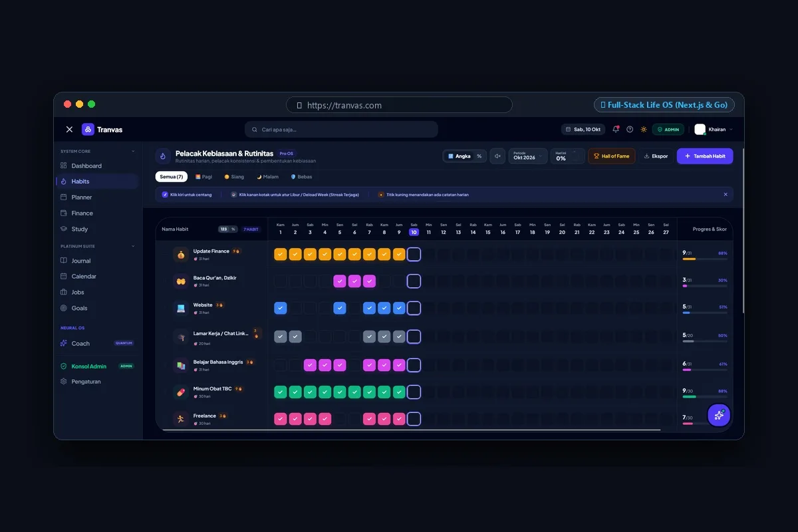Click the Baca Qur'an praying hands icon
Screen dimensions: 798x532
180,281
